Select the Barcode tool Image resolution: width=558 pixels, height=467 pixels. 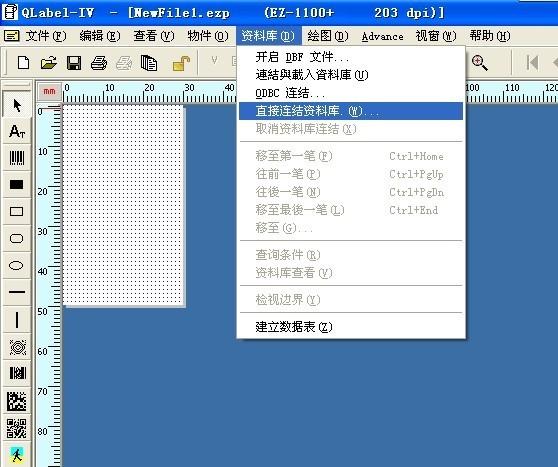[17, 158]
